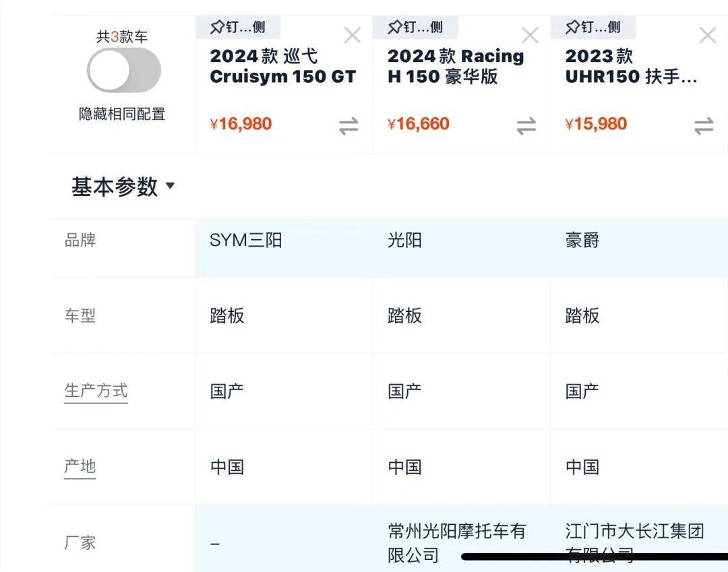Select the 豪爵 brand cell
The width and height of the screenshot is (728, 572).
click(582, 241)
